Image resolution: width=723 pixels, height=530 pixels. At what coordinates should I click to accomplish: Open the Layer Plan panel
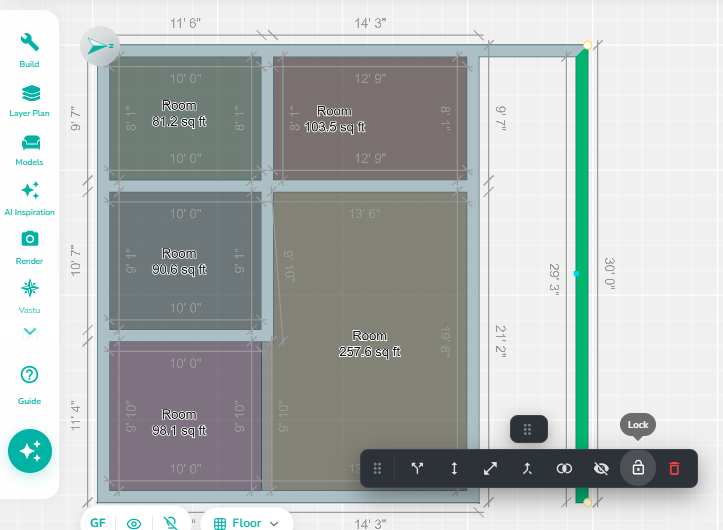coord(30,101)
